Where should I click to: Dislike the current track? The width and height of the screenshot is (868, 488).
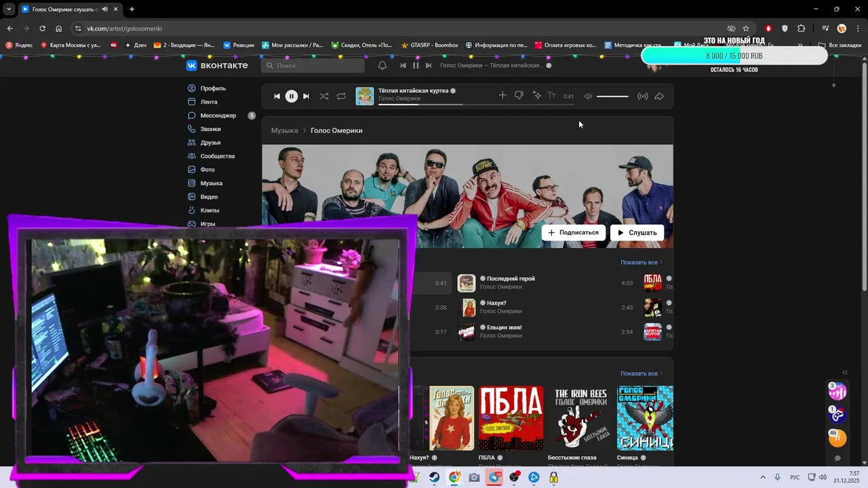(x=519, y=96)
